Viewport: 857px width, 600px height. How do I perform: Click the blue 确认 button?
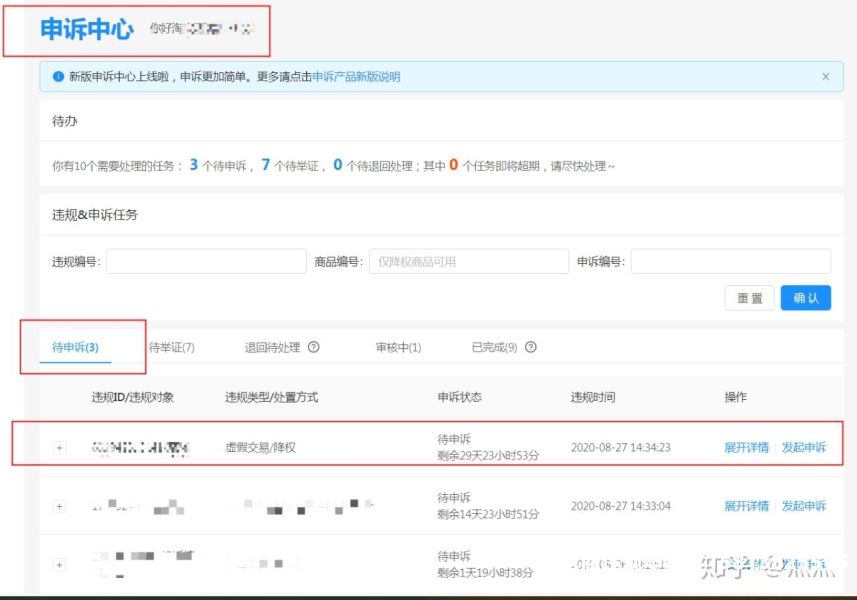pos(805,298)
